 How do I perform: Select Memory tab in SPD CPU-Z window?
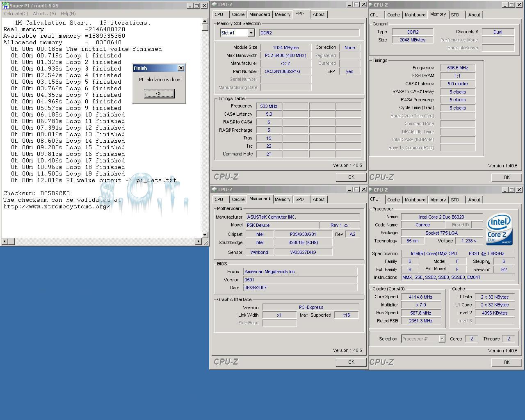(283, 14)
